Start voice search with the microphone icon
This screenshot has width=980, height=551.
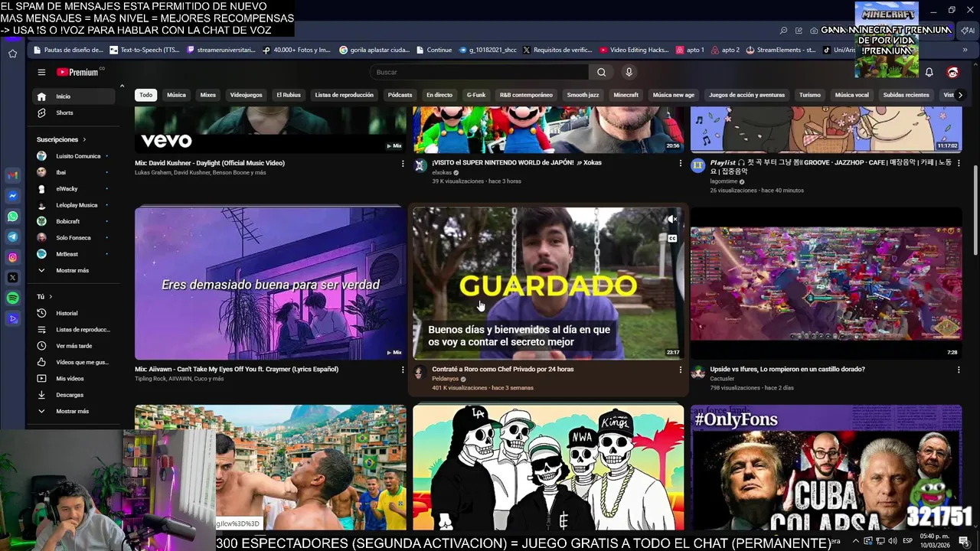(x=629, y=72)
